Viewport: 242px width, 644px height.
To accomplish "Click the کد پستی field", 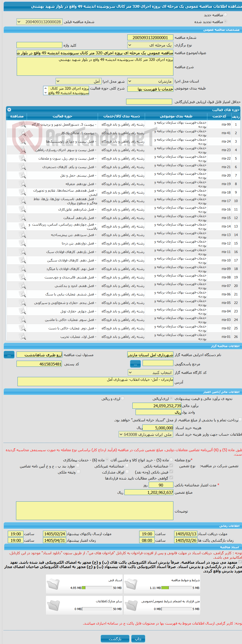I will click(x=39, y=364).
